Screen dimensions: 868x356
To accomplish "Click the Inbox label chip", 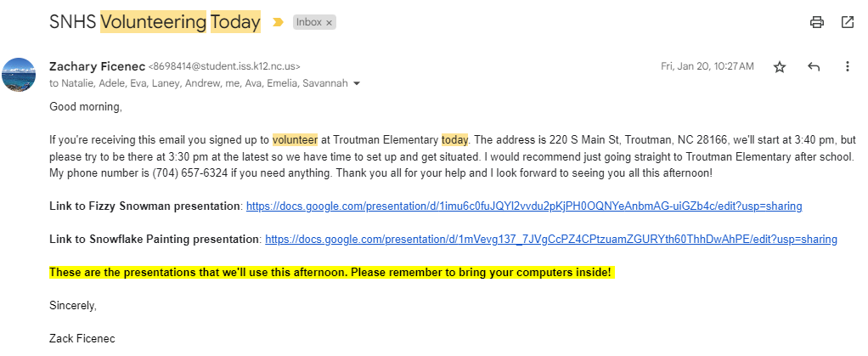I will pos(308,23).
